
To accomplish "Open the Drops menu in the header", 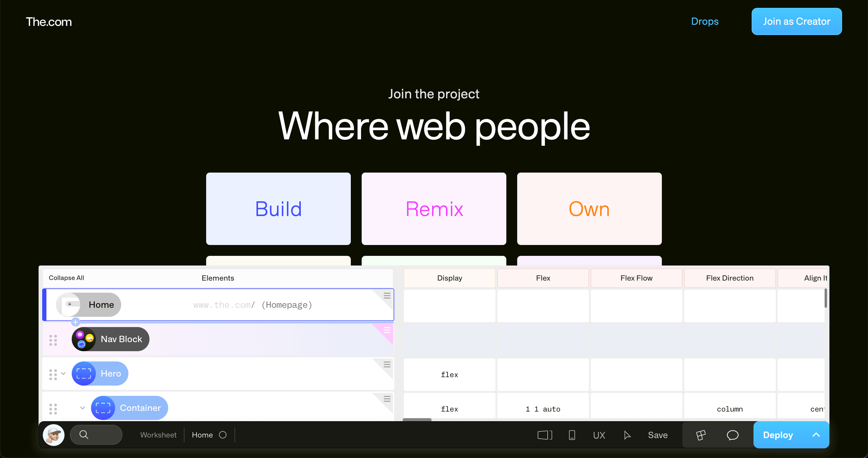I will point(705,21).
